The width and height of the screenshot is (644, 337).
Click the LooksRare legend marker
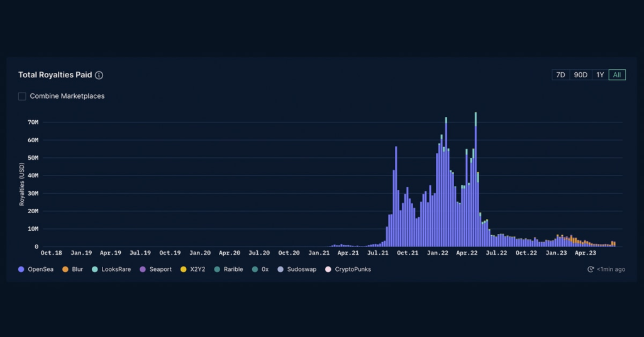click(x=95, y=269)
